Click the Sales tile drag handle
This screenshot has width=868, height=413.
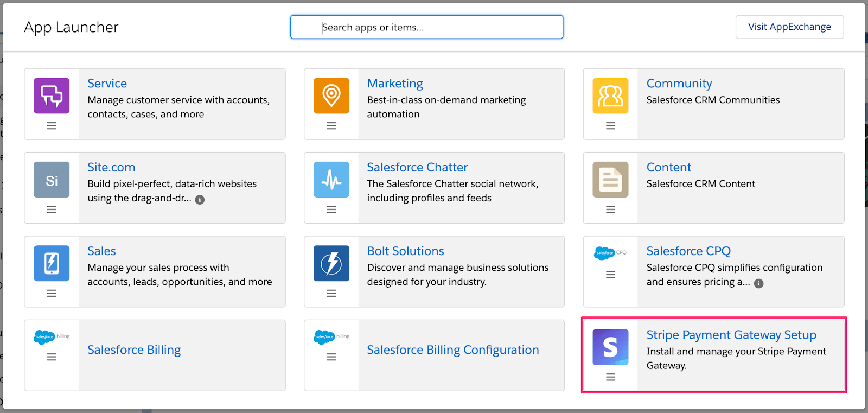click(52, 294)
